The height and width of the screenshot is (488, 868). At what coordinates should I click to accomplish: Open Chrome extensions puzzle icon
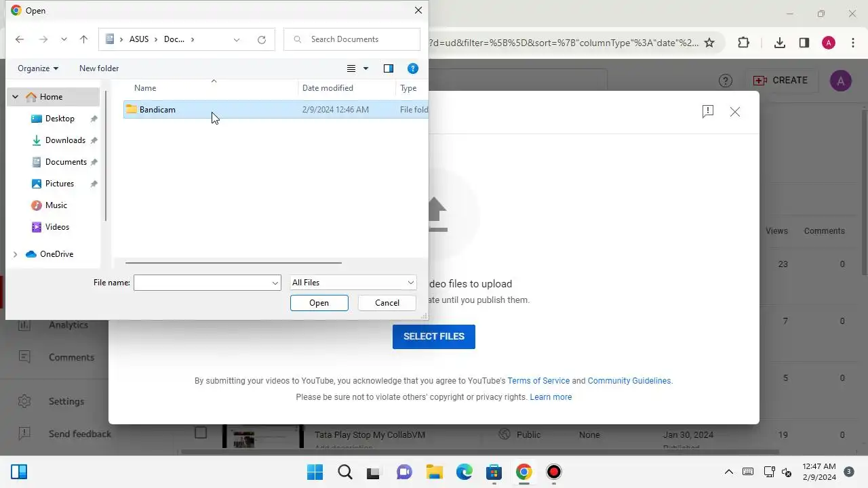click(x=744, y=43)
